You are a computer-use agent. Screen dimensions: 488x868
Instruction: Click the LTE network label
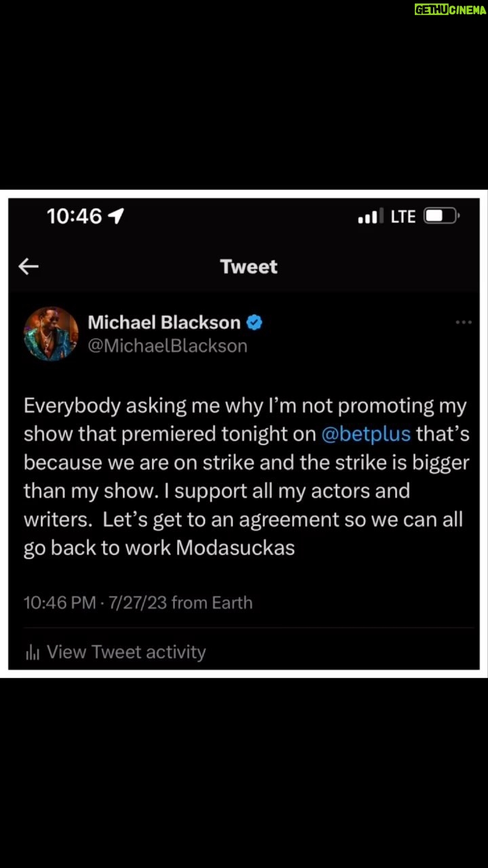click(x=403, y=216)
